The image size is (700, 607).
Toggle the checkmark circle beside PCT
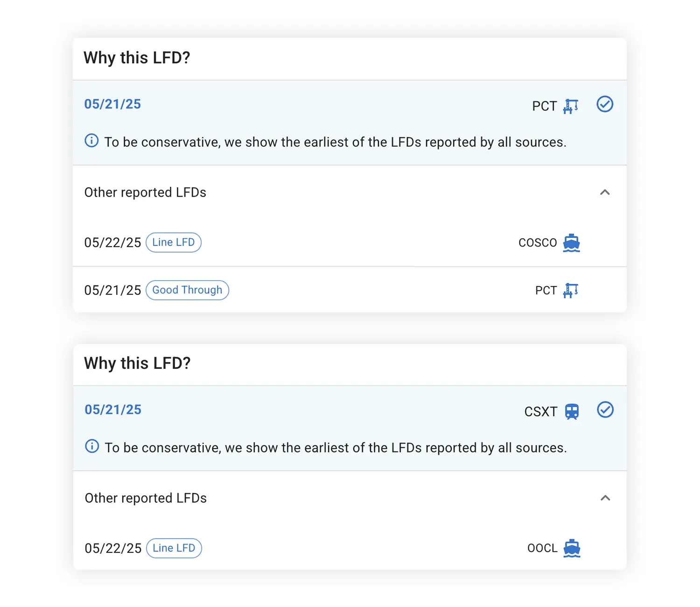click(605, 104)
